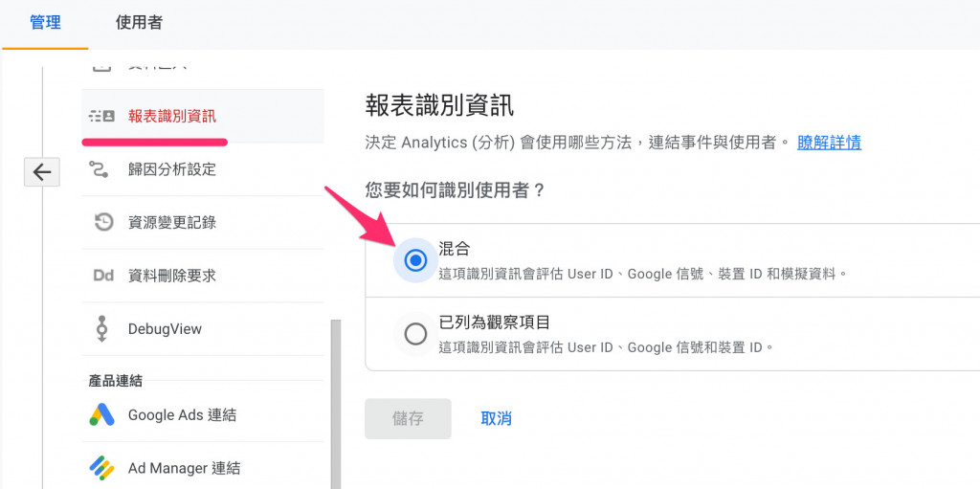
Task: Click the back arrow collapse button
Action: coord(42,171)
